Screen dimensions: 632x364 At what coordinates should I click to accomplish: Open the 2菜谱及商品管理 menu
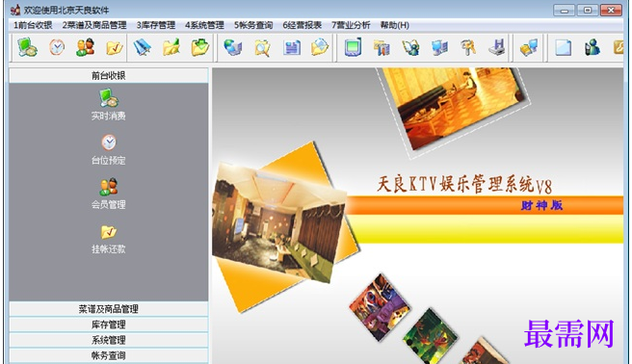tap(94, 25)
